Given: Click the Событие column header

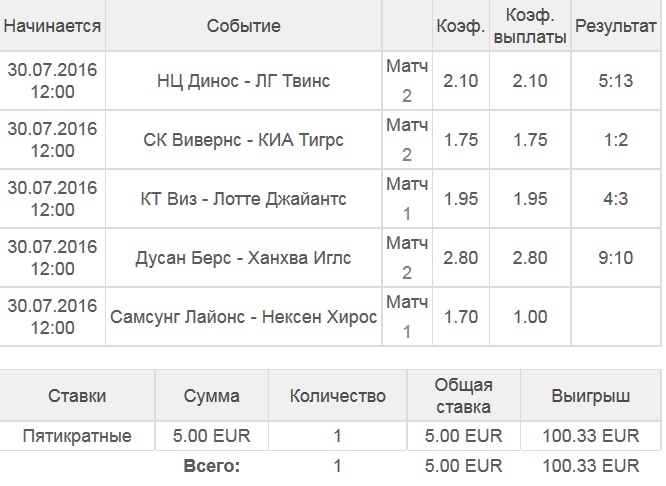Looking at the screenshot, I should 244,26.
